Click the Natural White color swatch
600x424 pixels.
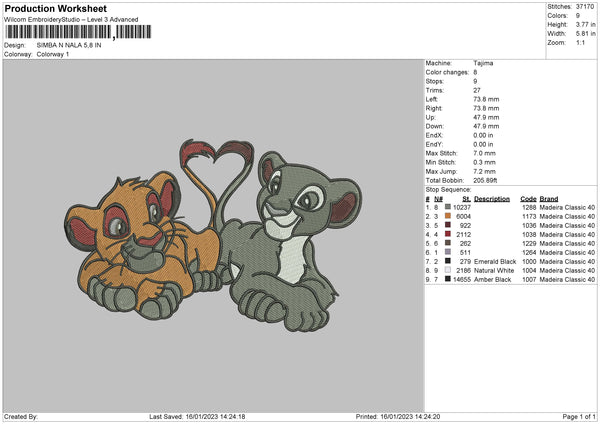coord(447,270)
